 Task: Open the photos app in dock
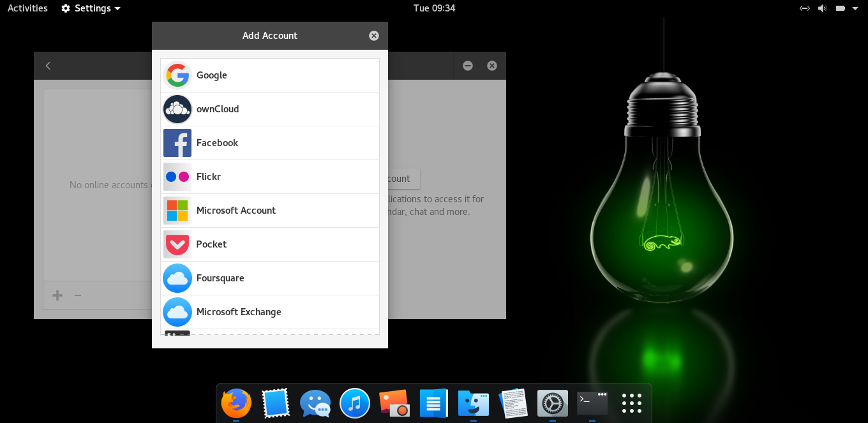click(394, 403)
